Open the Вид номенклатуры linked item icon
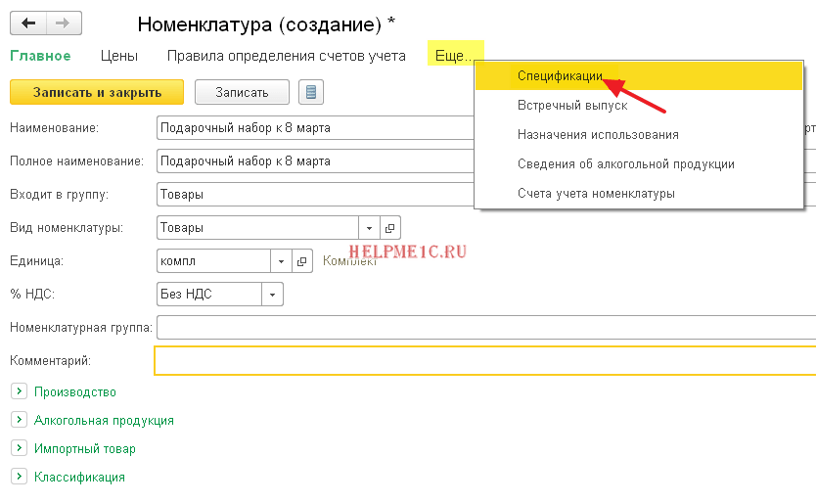This screenshot has height=504, width=816. (390, 228)
